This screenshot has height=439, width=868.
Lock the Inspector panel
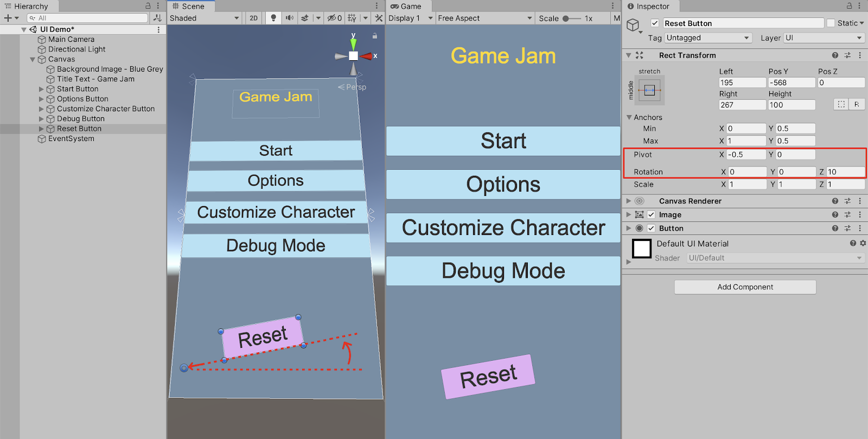click(849, 6)
